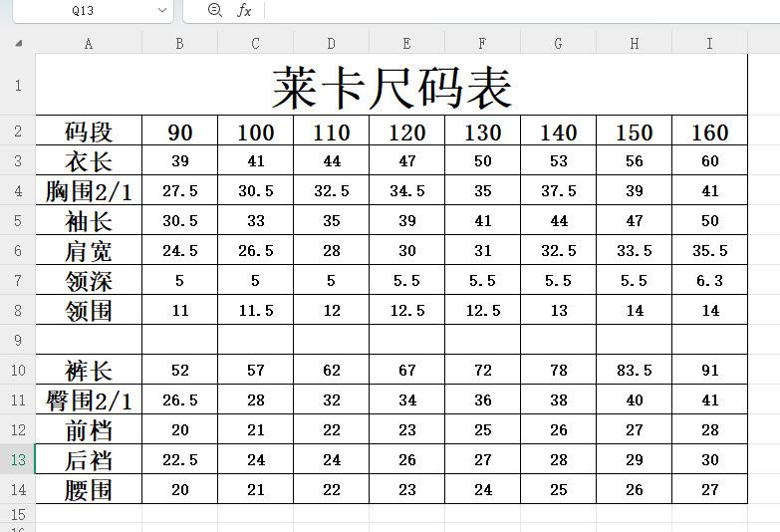Click the zoom magnifier icon in formula bar
The width and height of the screenshot is (780, 532).
coord(214,10)
